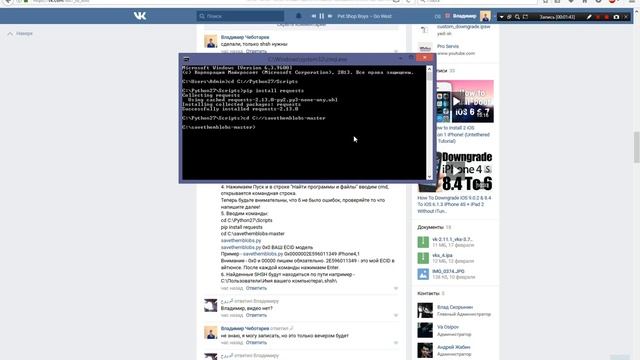Expand the options arrow beside the instructions comment
Viewport: 640px width, 360px height.
click(x=396, y=288)
